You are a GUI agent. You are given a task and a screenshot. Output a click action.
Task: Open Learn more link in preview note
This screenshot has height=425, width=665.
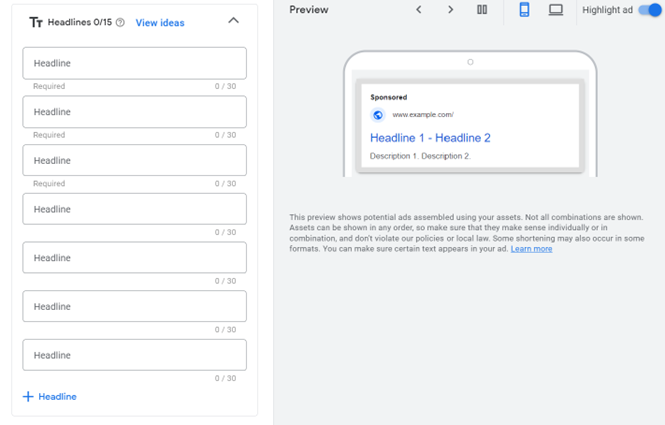pyautogui.click(x=531, y=249)
